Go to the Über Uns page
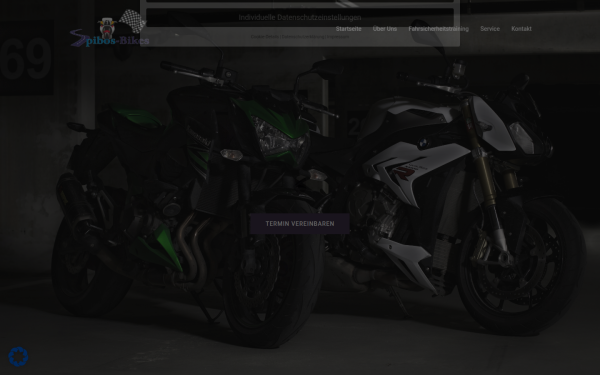This screenshot has width=600, height=375. pyautogui.click(x=385, y=29)
